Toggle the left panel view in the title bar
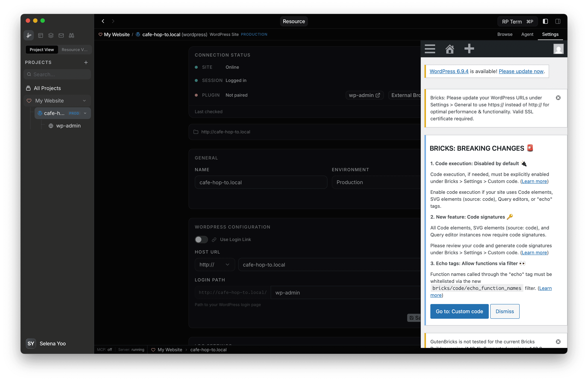 pyautogui.click(x=545, y=21)
